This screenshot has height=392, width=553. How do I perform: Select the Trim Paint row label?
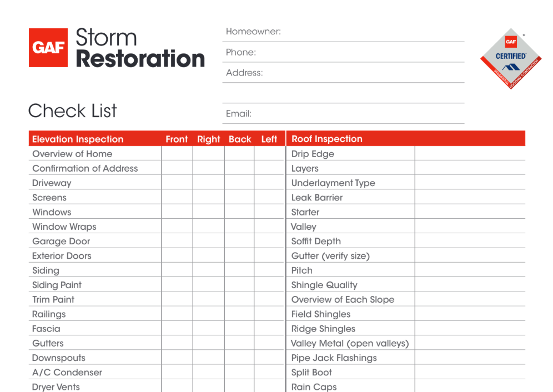pyautogui.click(x=53, y=300)
